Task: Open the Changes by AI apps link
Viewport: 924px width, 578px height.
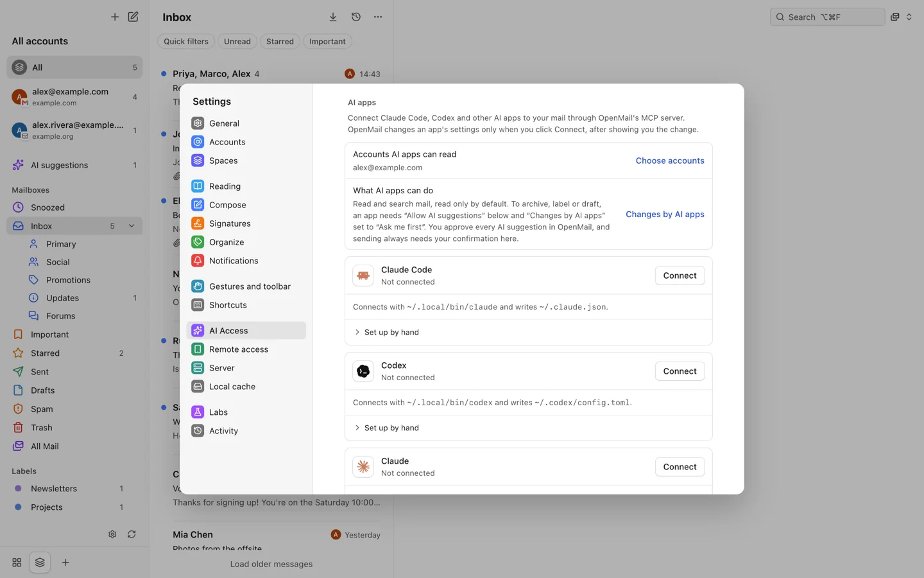Action: 665,214
